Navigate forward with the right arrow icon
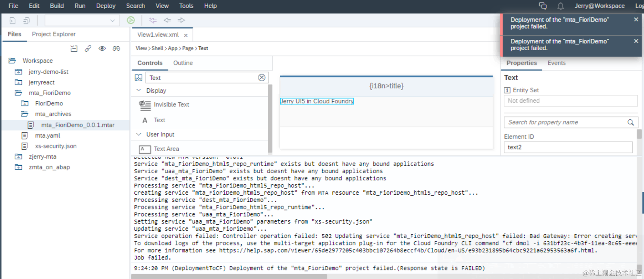The image size is (644, 279). 181,20
